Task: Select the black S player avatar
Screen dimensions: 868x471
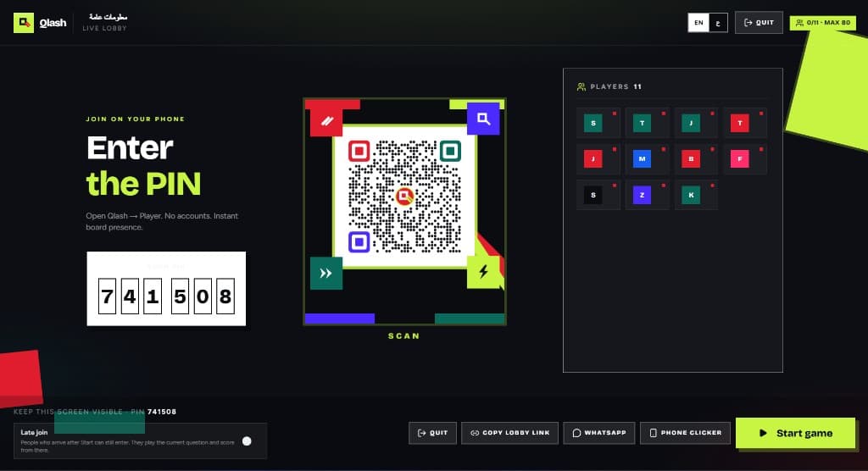Action: click(x=593, y=195)
